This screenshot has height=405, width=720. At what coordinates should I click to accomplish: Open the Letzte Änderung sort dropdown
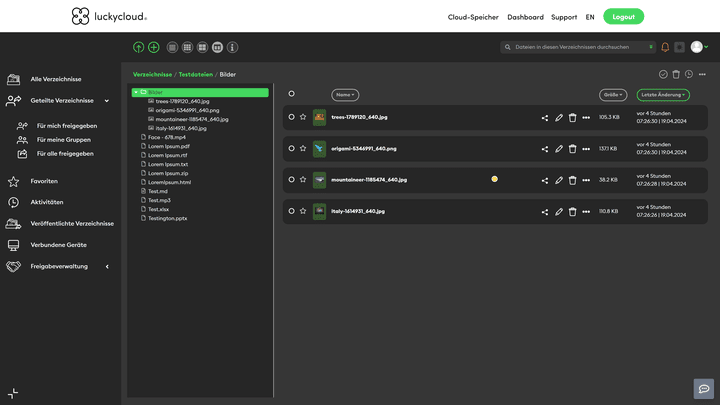[662, 95]
